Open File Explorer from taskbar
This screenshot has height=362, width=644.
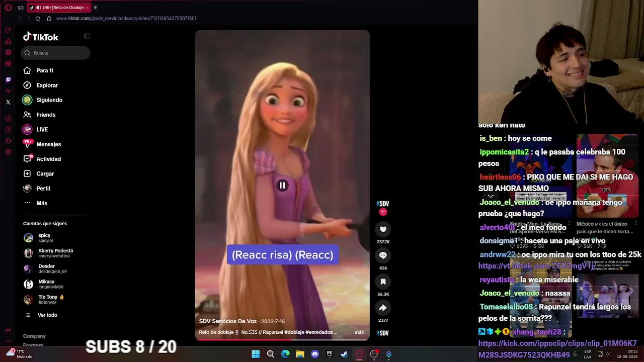pyautogui.click(x=300, y=354)
